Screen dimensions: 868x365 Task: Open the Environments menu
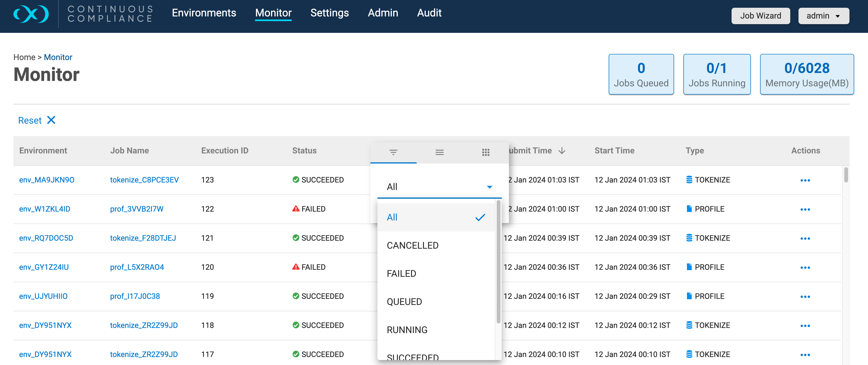coord(204,13)
